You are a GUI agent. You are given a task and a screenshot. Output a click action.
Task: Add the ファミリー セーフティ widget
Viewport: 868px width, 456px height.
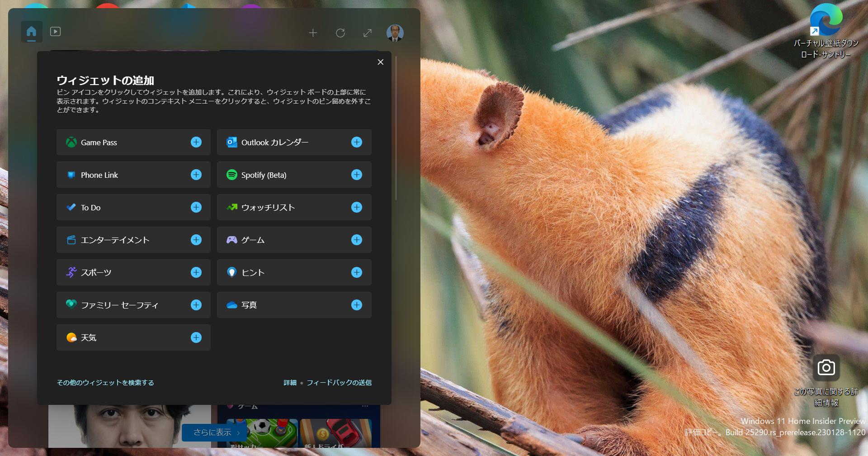pyautogui.click(x=196, y=305)
